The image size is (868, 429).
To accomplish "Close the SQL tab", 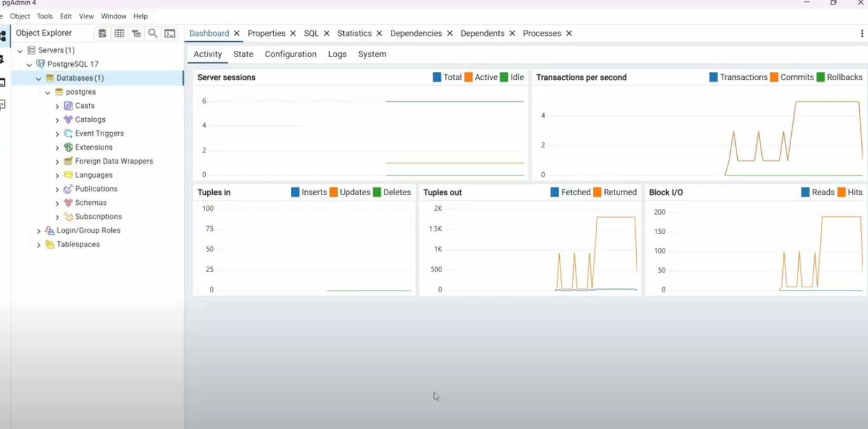I will [x=327, y=34].
